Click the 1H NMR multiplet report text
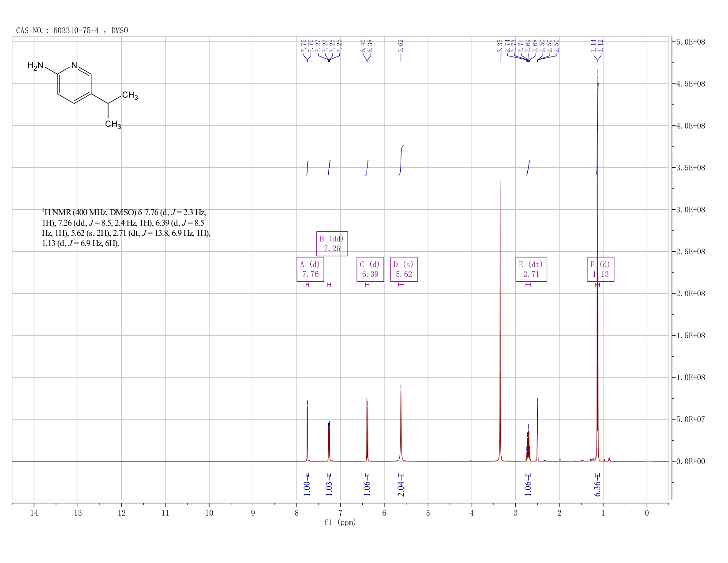 (126, 228)
